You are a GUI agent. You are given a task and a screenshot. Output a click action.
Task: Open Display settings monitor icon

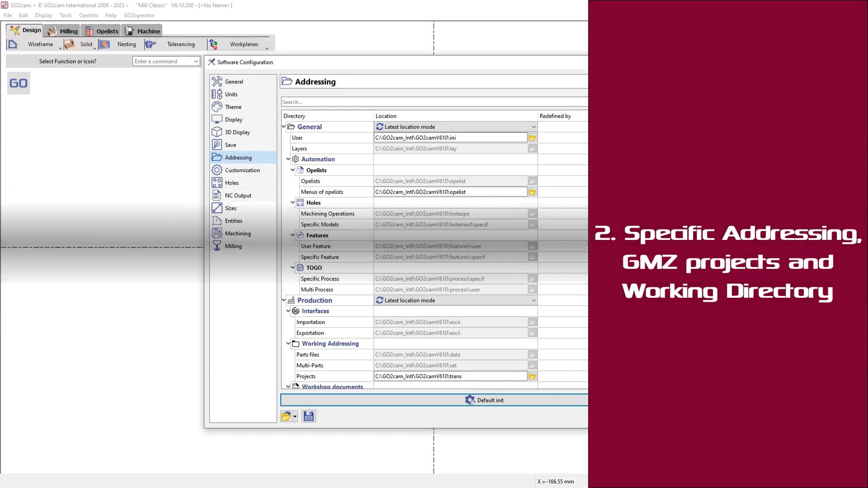pyautogui.click(x=217, y=120)
